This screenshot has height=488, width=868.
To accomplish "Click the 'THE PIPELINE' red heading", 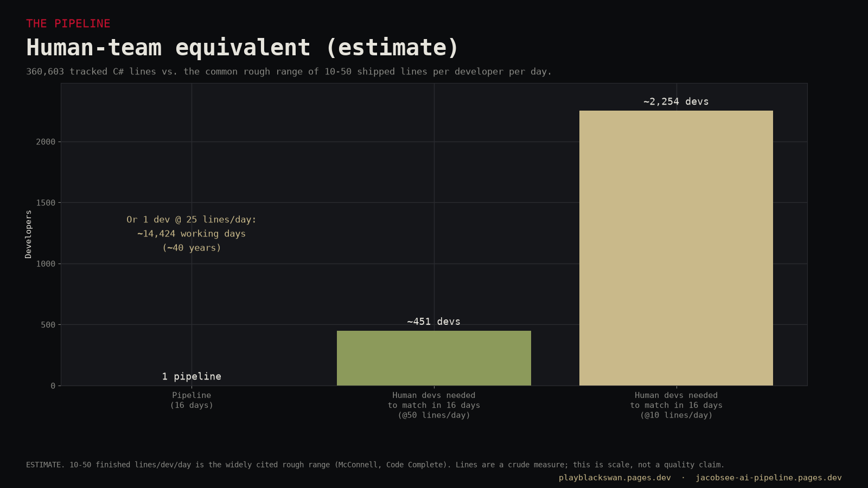I will coord(68,24).
